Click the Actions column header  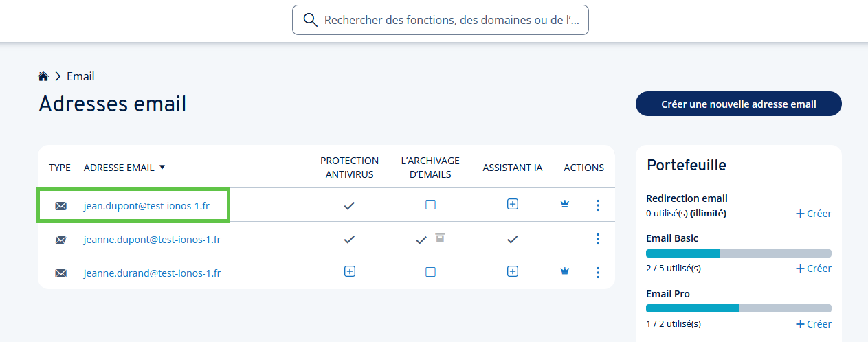coord(584,168)
